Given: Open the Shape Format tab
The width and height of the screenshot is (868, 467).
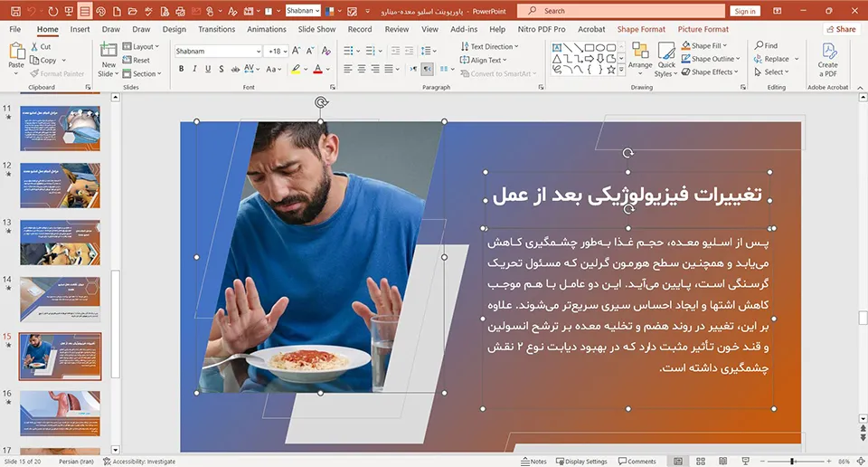Looking at the screenshot, I should 641,29.
